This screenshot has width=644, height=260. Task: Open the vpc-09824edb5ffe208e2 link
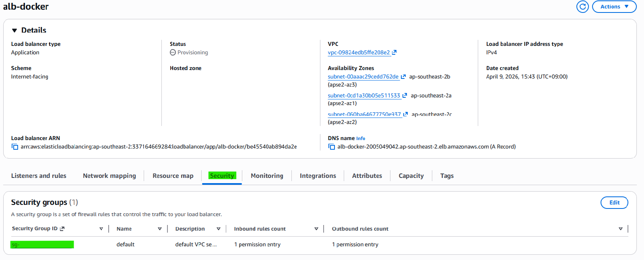pos(359,52)
